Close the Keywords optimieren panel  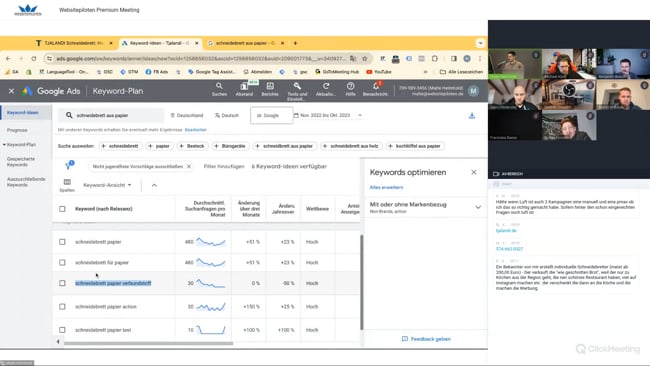(474, 172)
